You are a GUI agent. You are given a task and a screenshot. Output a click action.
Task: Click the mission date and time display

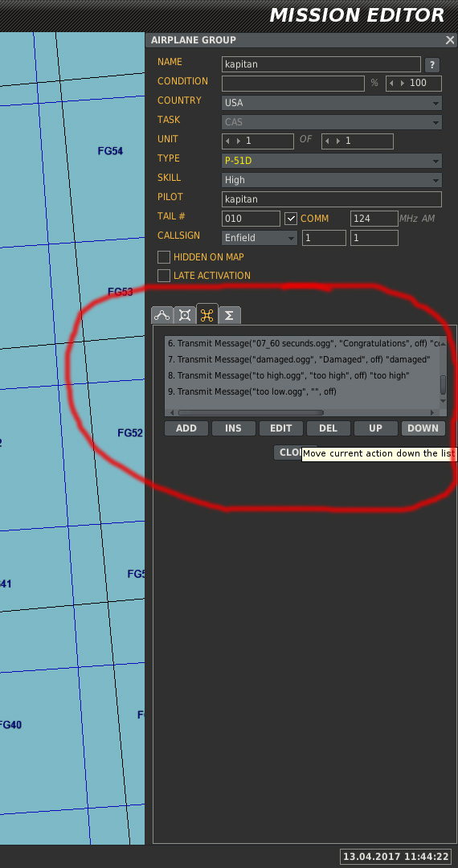[x=396, y=857]
